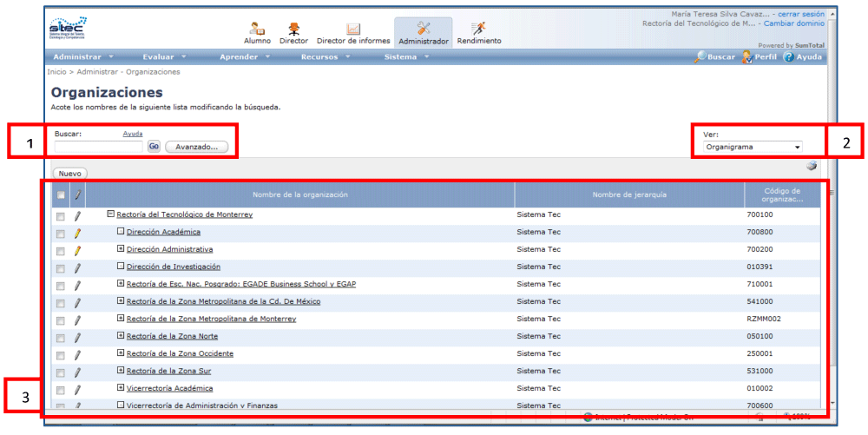
Task: Click pencil icon for Dirección de Investigación
Action: tap(77, 268)
